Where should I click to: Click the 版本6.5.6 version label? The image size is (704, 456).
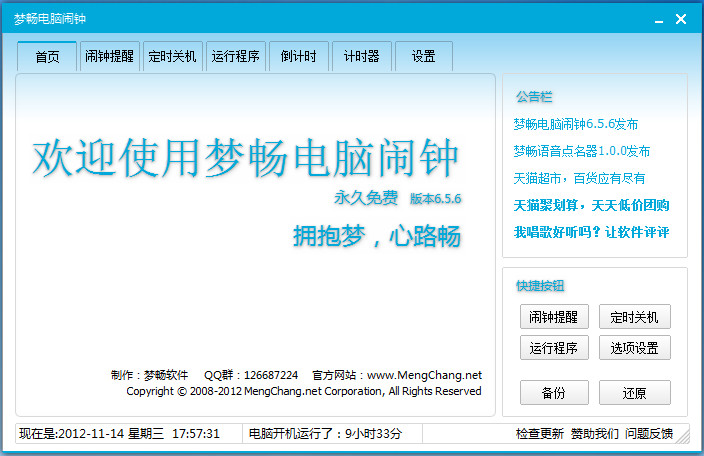pos(436,198)
